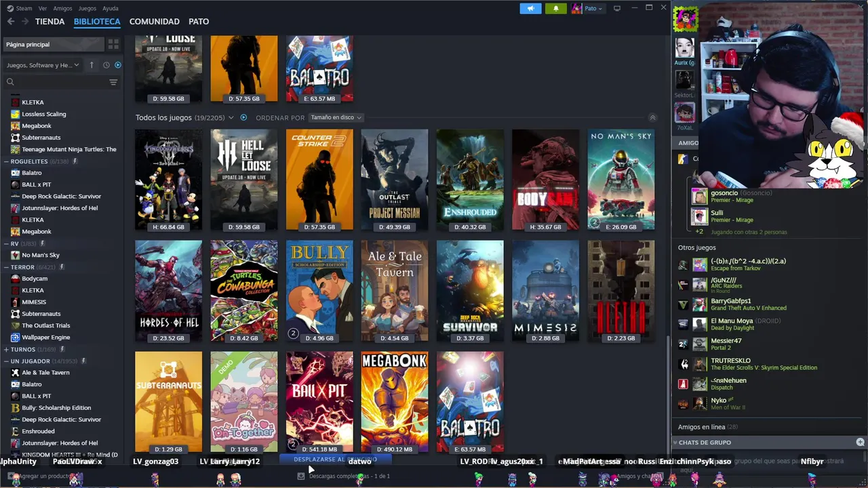Click Wallpaper Engine icon in sidebar
This screenshot has width=868, height=488.
tap(16, 337)
